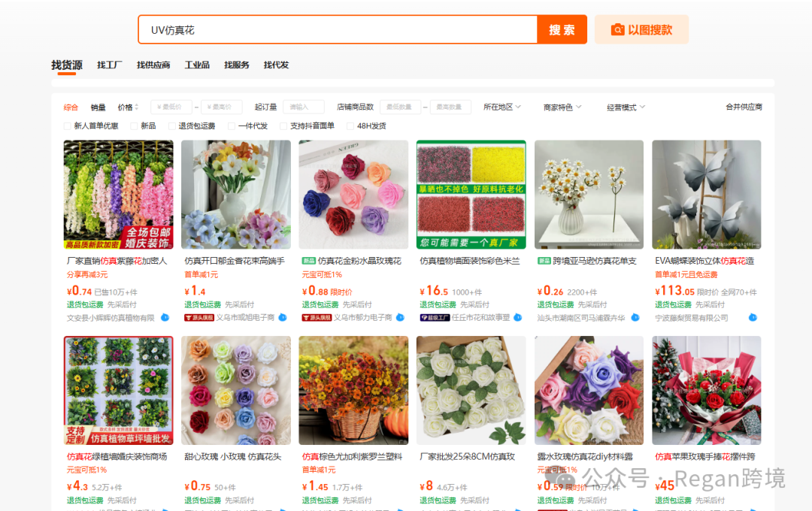This screenshot has width=812, height=511.
Task: Click chat icon beside 任丘市花和故事塑
Action: (x=518, y=317)
